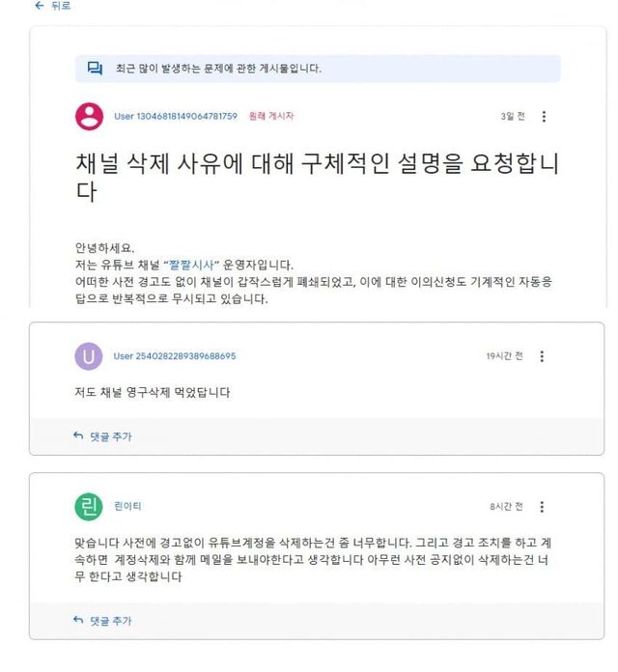Screen dimensions: 618x672
Task: Click the banner text about 최근 많이 발생하는 문제
Action: (x=218, y=69)
